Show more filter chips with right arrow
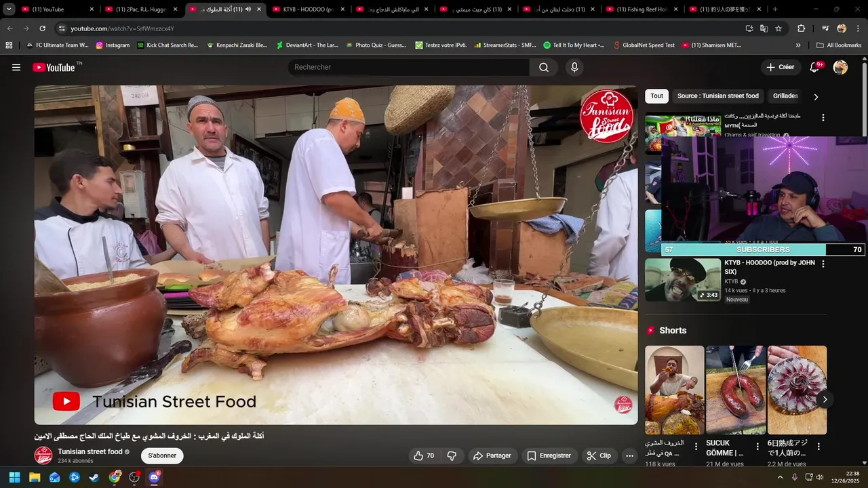This screenshot has height=488, width=868. click(816, 97)
